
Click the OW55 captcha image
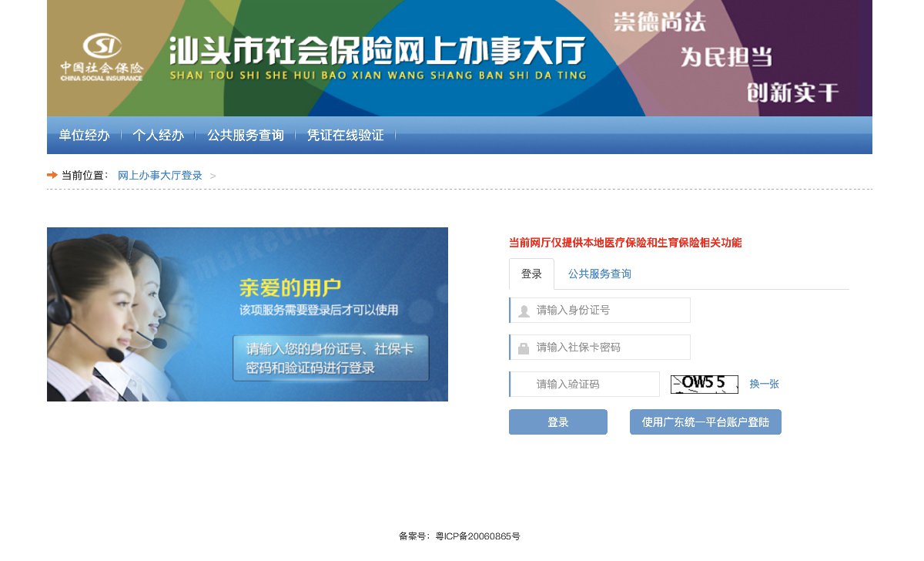click(704, 384)
